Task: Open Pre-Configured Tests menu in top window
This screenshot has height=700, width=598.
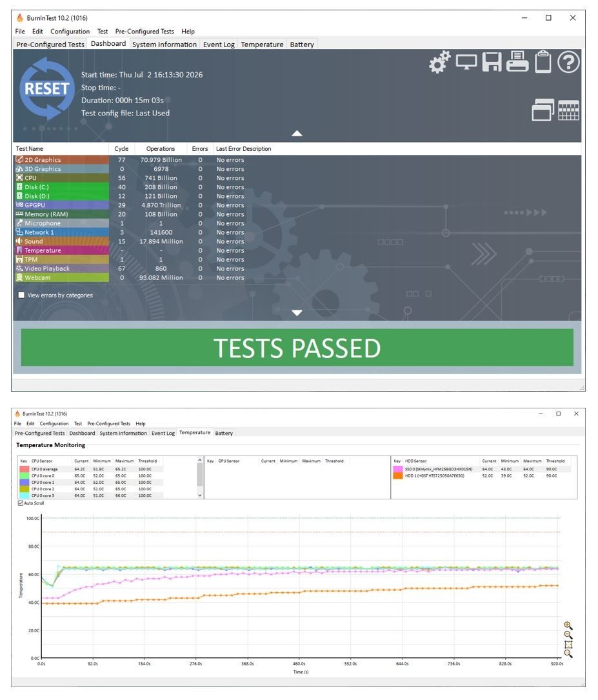Action: click(145, 31)
